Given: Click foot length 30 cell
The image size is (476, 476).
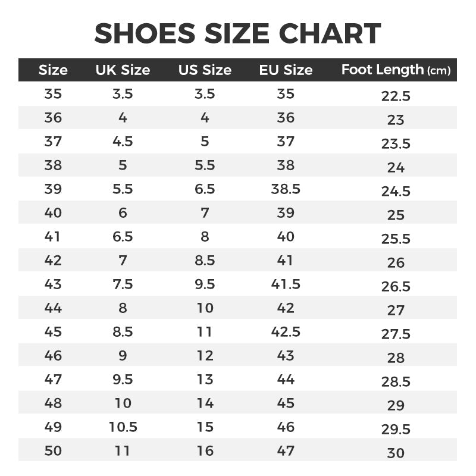Looking at the screenshot, I should (x=396, y=453).
